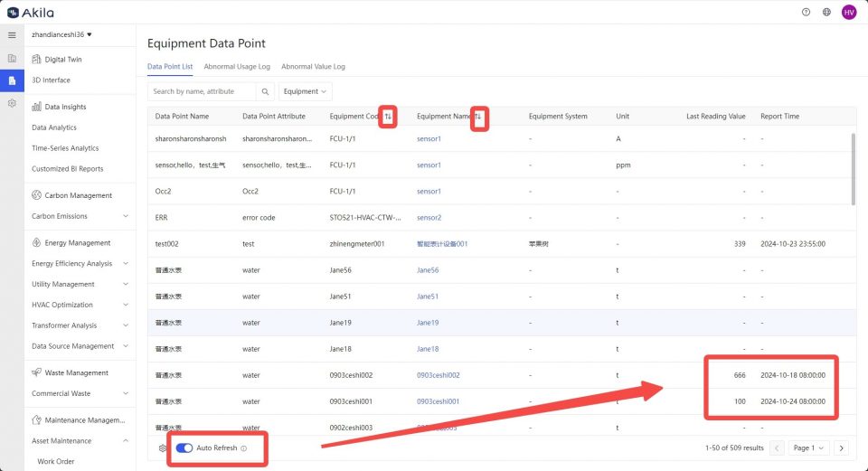Open the zhandianceshi36 site dropdown
This screenshot has height=471, width=868.
tap(61, 34)
